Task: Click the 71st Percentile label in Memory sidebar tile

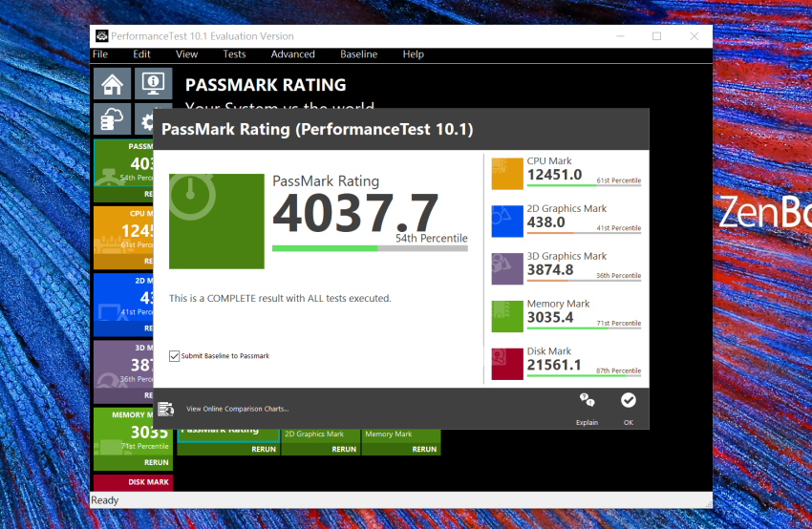Action: click(x=144, y=446)
